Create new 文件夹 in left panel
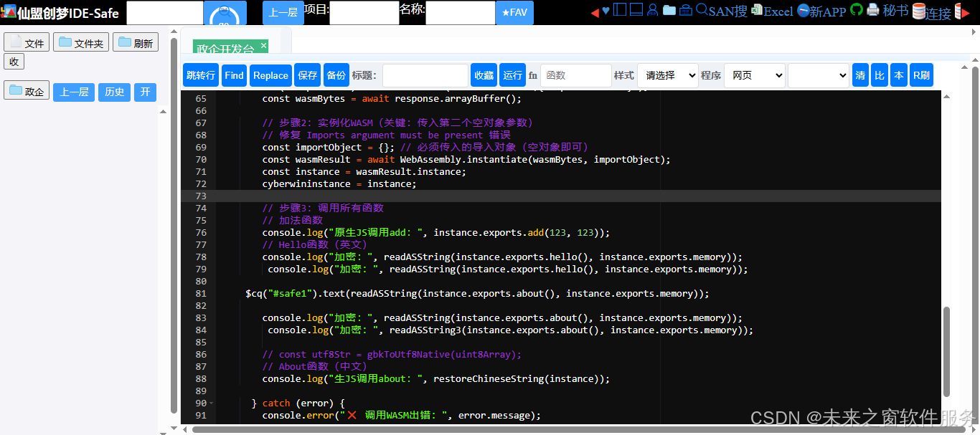The image size is (980, 435). click(80, 42)
